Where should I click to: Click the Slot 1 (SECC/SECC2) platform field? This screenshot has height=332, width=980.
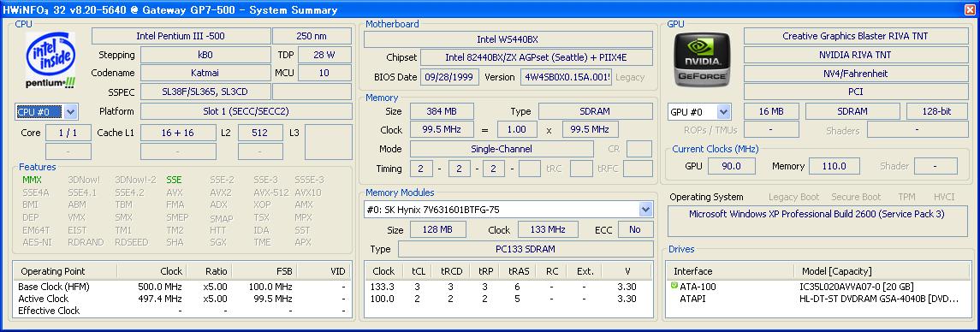246,111
